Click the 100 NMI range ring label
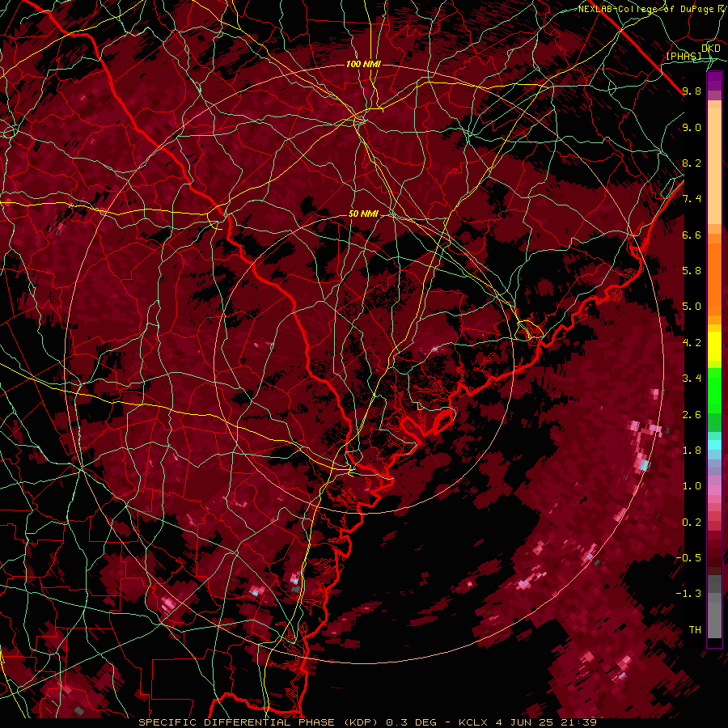 (363, 64)
